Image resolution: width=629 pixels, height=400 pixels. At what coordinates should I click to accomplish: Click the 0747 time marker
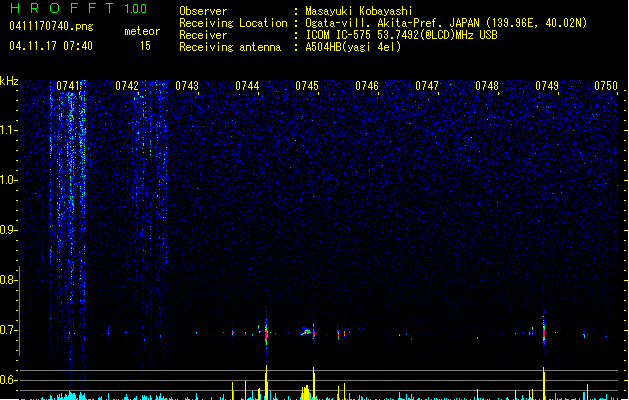(x=427, y=86)
